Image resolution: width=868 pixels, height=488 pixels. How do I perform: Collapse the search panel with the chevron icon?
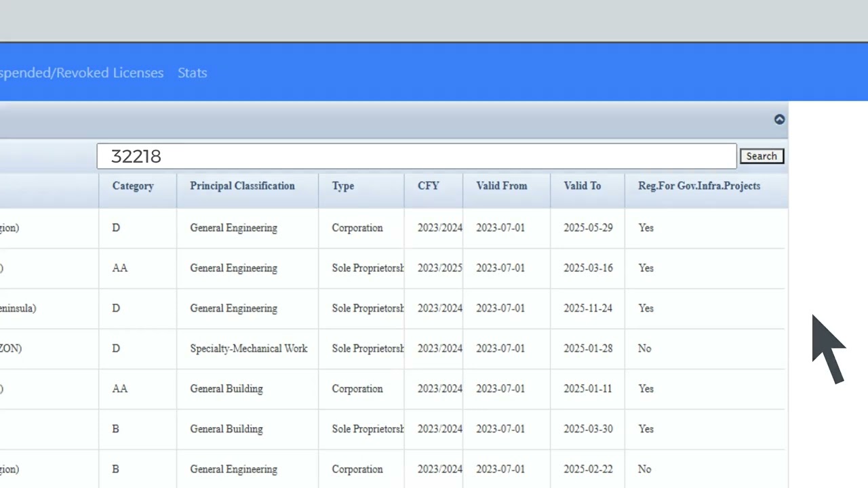point(779,119)
